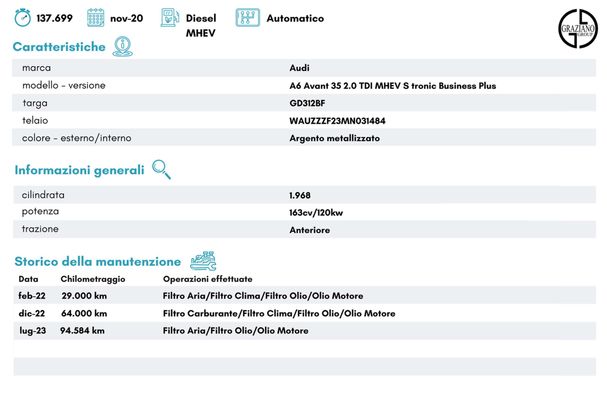
Task: Select the chassis number WAUZZZF23MN031484
Action: coord(337,121)
